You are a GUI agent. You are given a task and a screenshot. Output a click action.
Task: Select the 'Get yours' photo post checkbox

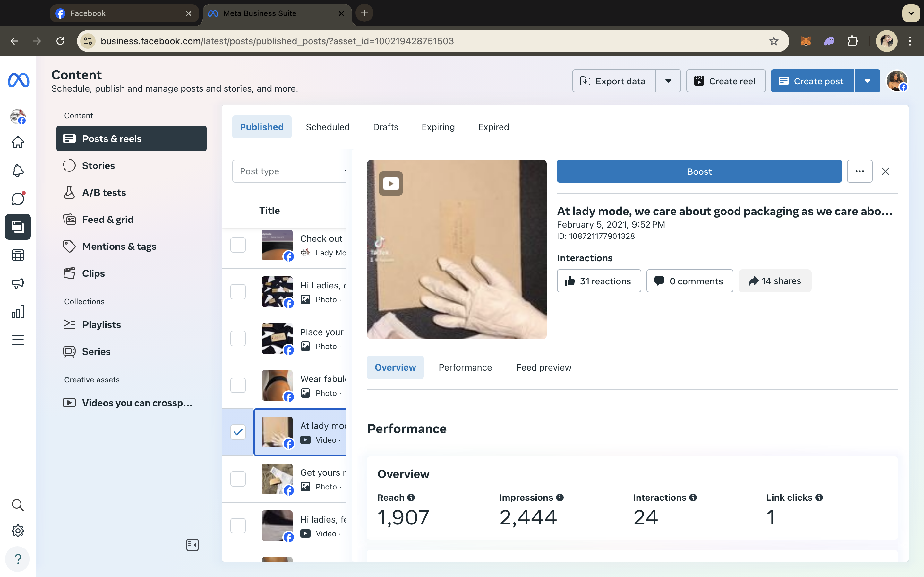click(x=238, y=479)
